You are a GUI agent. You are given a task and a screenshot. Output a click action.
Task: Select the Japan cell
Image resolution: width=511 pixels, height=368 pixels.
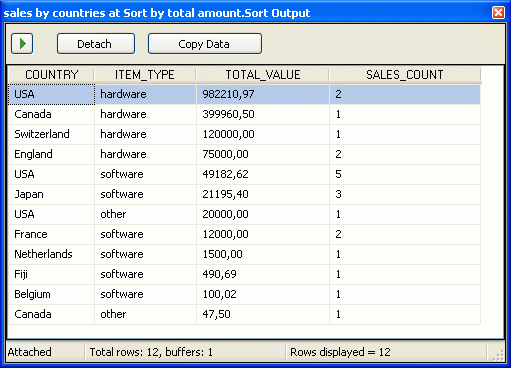(x=51, y=194)
